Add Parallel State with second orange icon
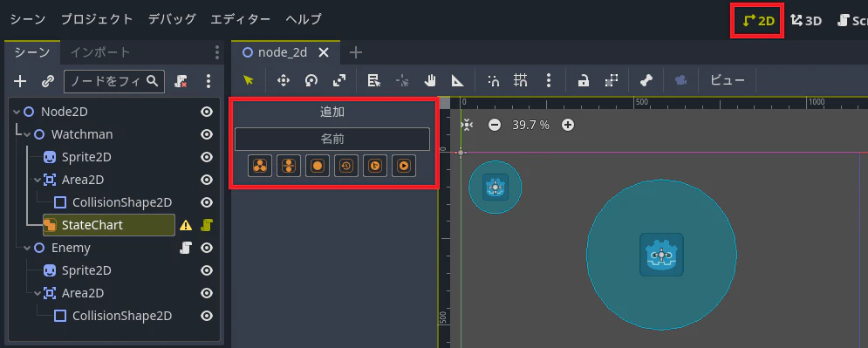 pyautogui.click(x=289, y=166)
